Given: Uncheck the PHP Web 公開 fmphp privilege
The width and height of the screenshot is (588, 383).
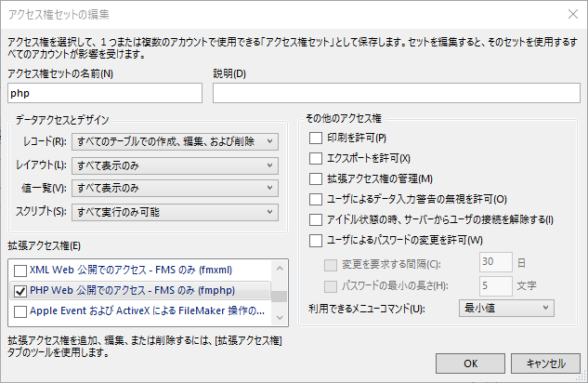Looking at the screenshot, I should click(20, 291).
